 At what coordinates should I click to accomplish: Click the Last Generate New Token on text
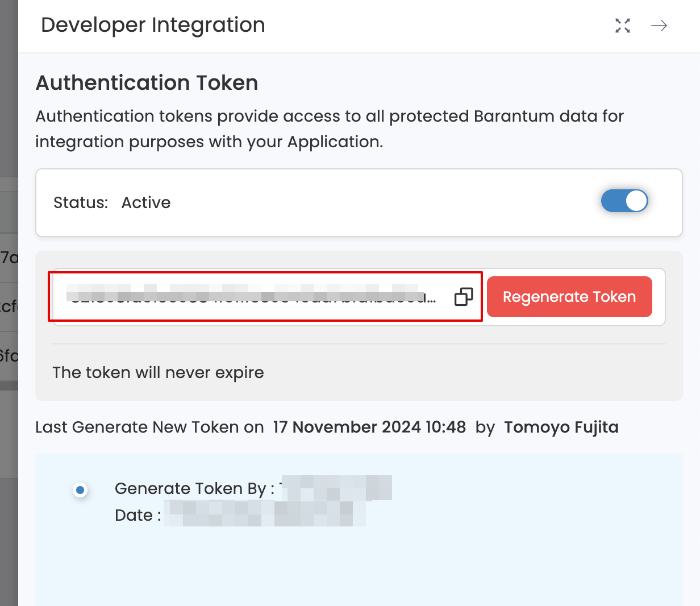pos(149,427)
